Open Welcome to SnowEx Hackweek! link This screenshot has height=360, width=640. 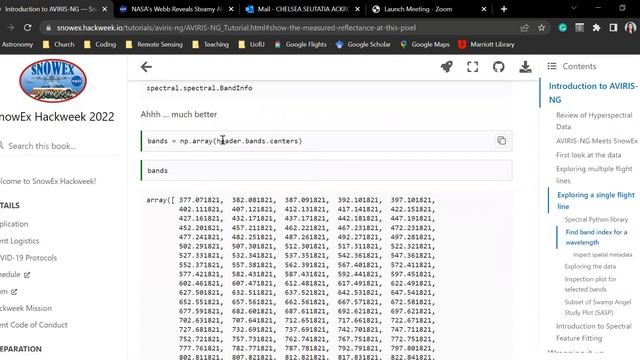[x=47, y=181]
